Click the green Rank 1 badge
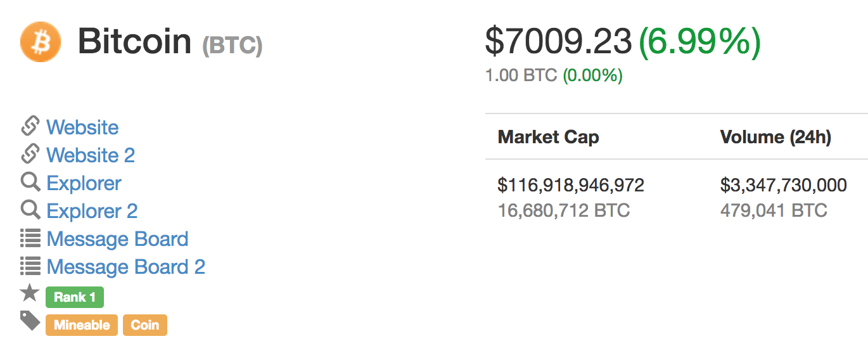Image resolution: width=868 pixels, height=360 pixels. 75,297
